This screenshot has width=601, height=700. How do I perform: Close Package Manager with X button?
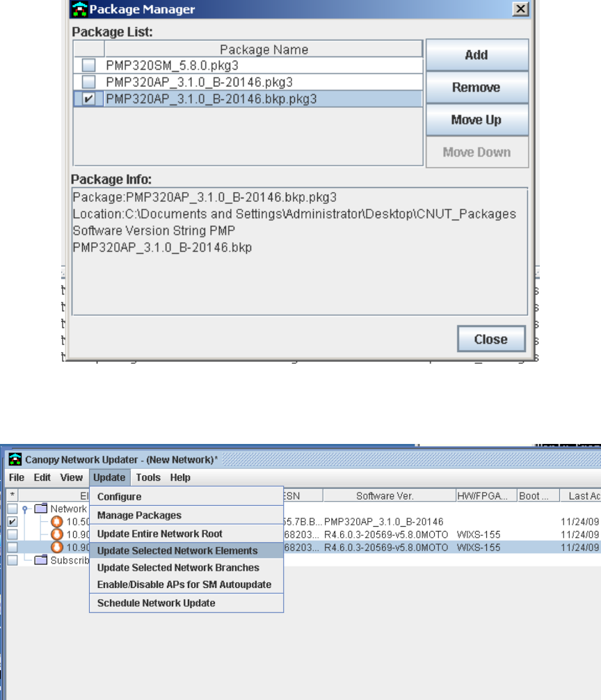520,9
